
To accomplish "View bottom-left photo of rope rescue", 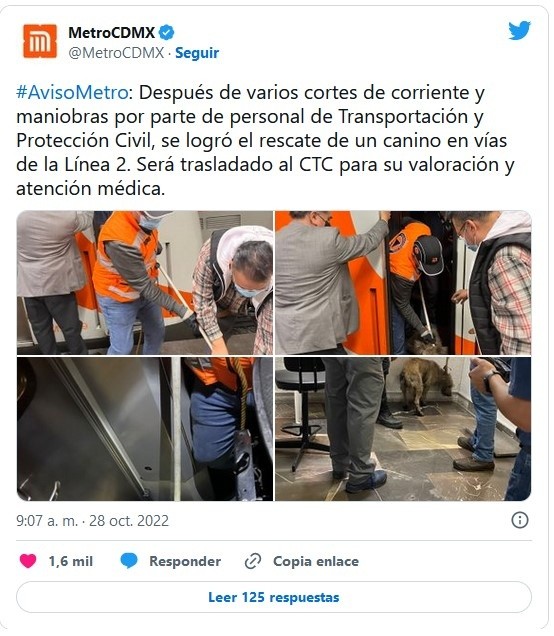I will (145, 429).
